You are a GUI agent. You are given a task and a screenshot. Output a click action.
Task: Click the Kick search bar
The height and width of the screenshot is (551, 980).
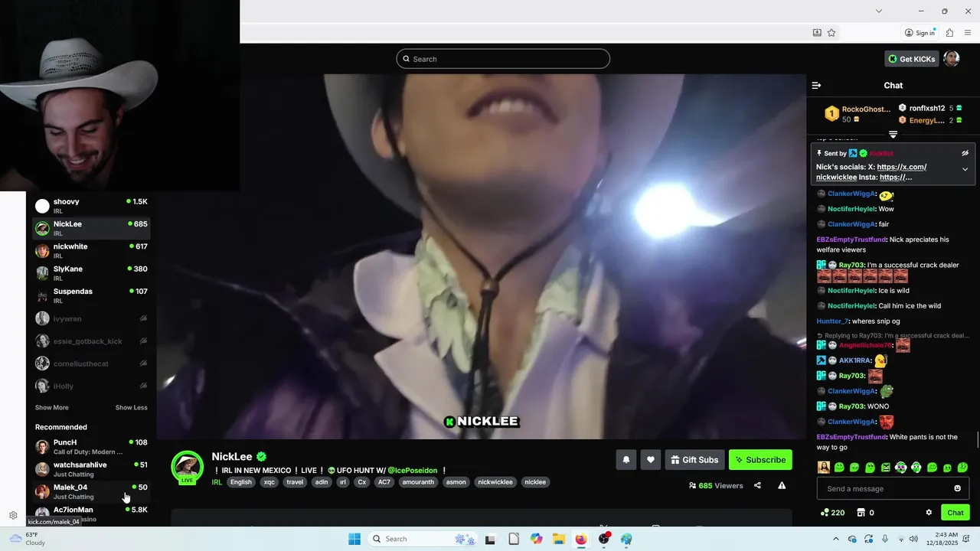pyautogui.click(x=503, y=59)
